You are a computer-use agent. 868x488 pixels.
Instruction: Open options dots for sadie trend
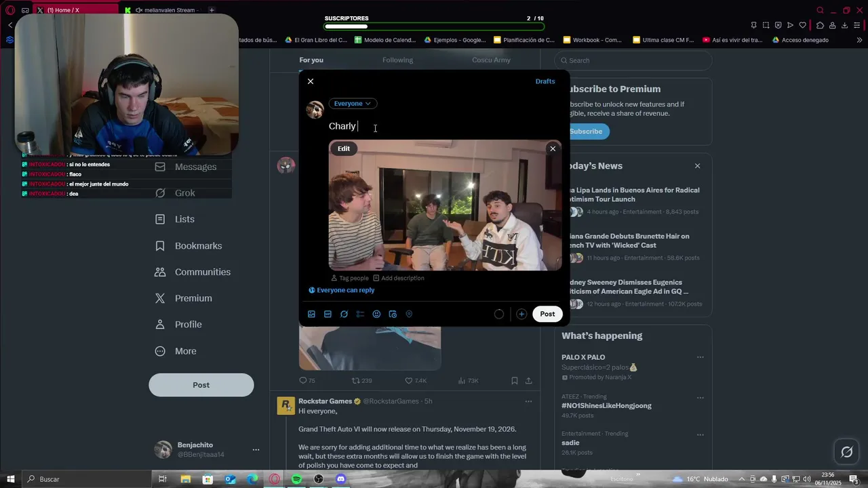[x=701, y=434]
